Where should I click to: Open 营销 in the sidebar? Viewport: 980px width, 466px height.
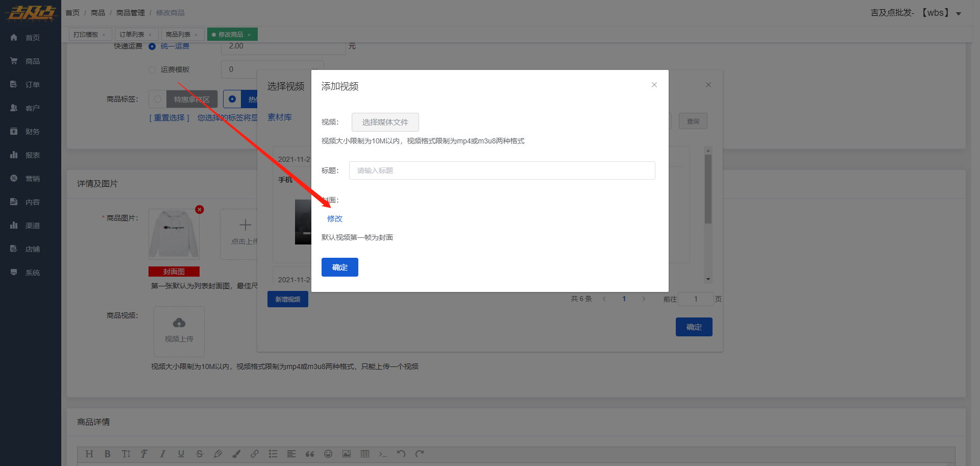click(x=31, y=179)
